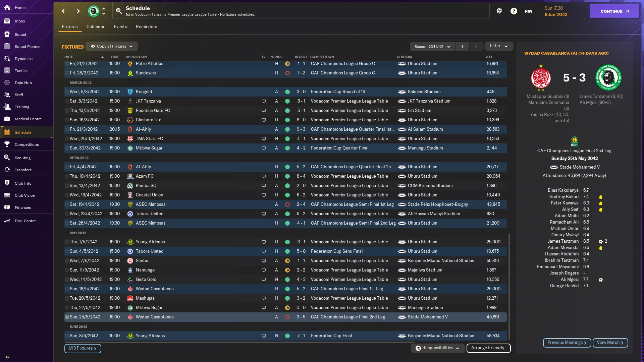Click the Tactics sidebar icon
The image size is (644, 362).
click(7, 70)
